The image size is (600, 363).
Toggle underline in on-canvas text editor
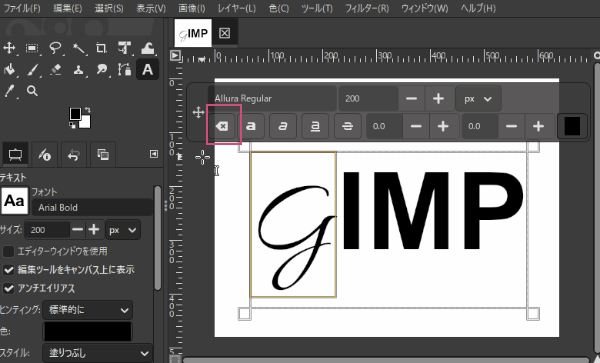315,126
